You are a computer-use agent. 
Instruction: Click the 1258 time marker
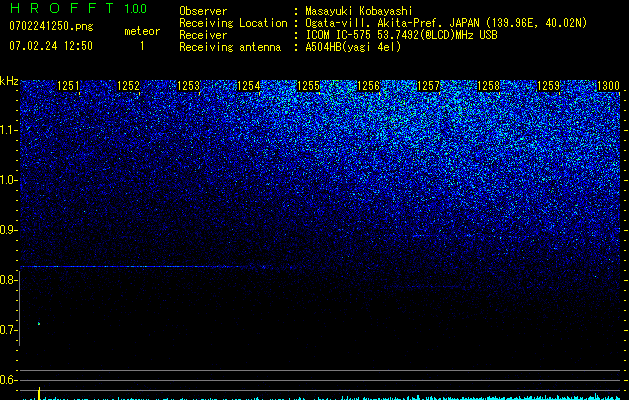(x=489, y=86)
